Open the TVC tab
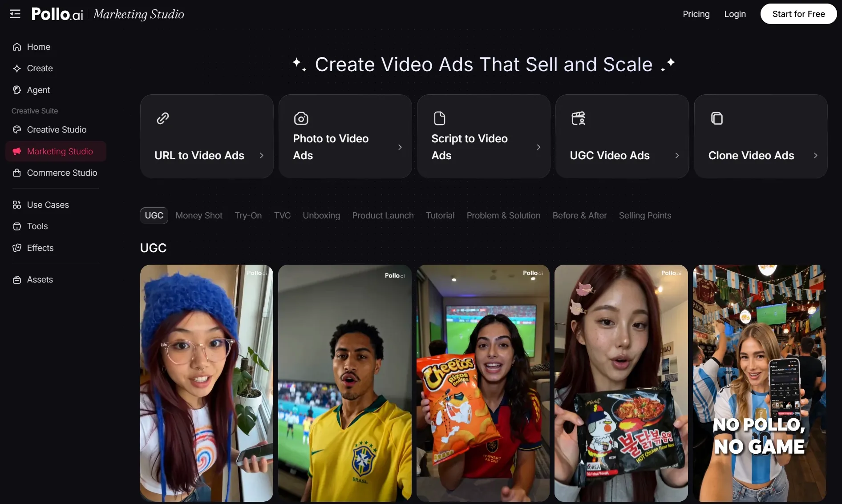 pos(282,215)
